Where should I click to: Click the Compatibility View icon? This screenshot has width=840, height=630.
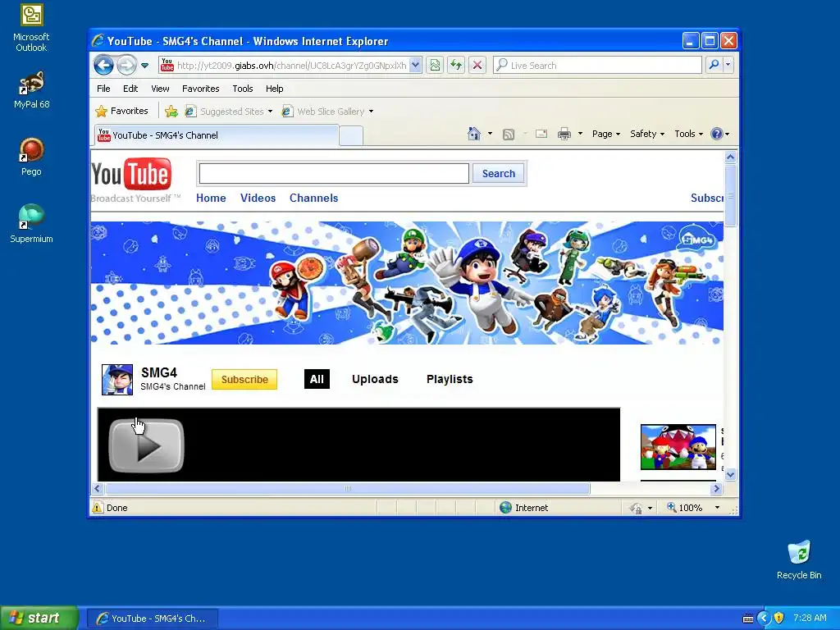435,66
